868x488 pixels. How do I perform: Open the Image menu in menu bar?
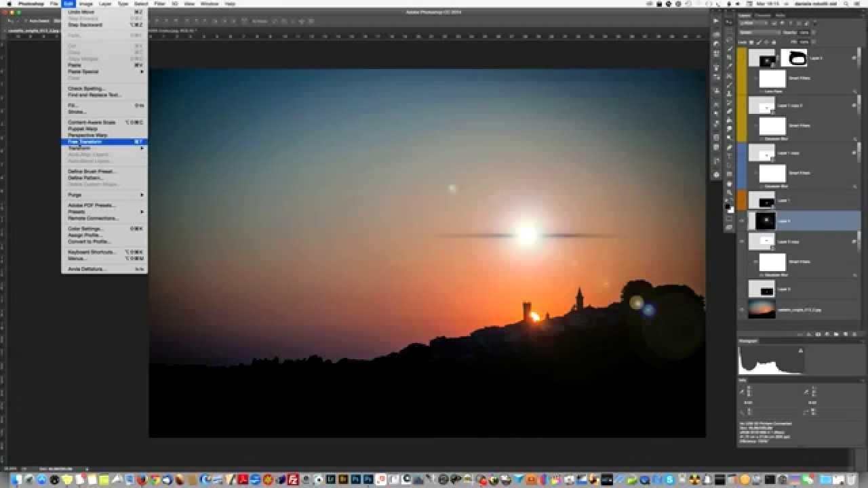tap(86, 3)
